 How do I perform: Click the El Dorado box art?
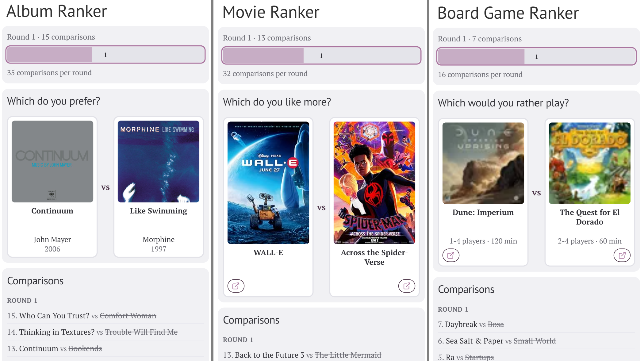pyautogui.click(x=590, y=163)
